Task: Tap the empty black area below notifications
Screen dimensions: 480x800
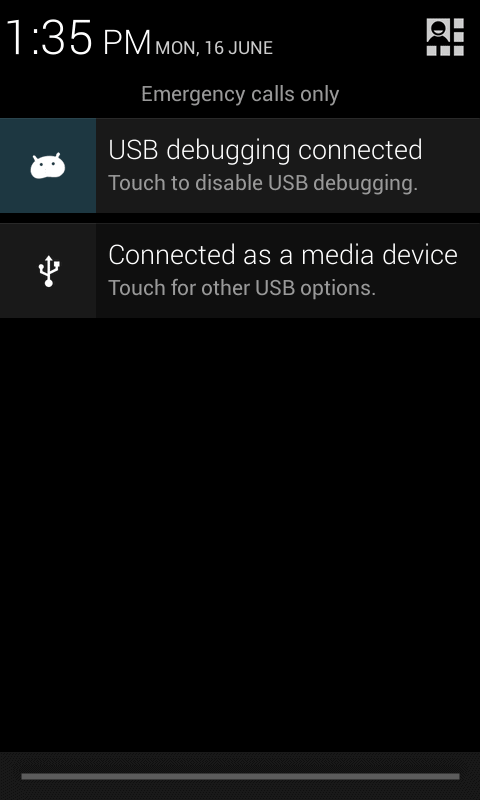Action: (240, 535)
